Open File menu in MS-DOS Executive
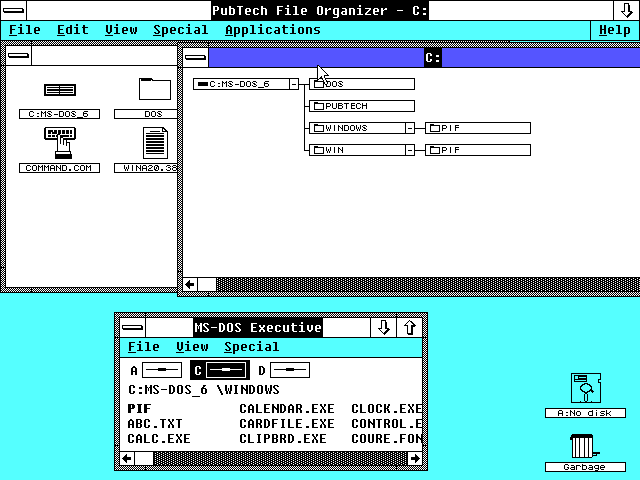Screen dimensions: 640x480 (x=144, y=347)
